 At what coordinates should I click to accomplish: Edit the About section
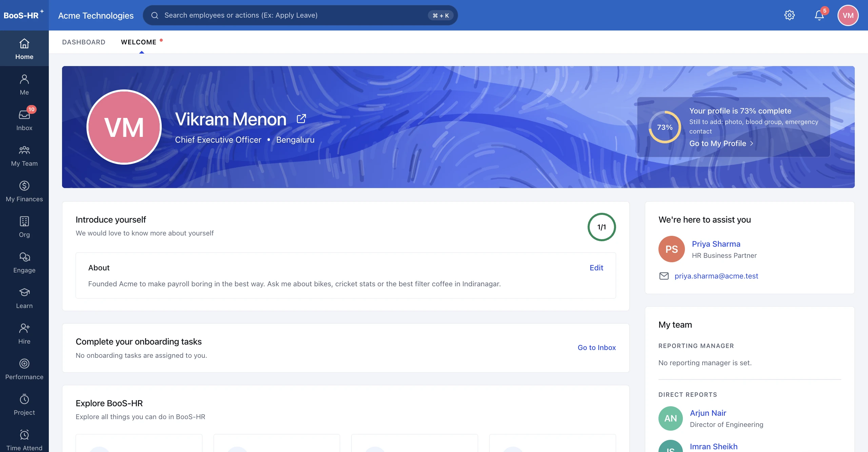point(596,268)
